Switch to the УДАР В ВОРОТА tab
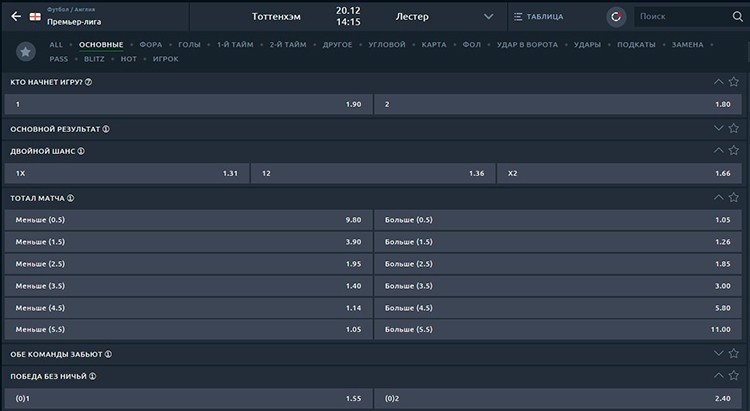Image resolution: width=750 pixels, height=411 pixels. [527, 44]
